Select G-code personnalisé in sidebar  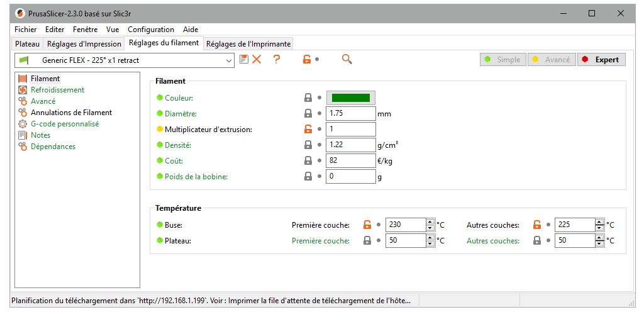[65, 124]
